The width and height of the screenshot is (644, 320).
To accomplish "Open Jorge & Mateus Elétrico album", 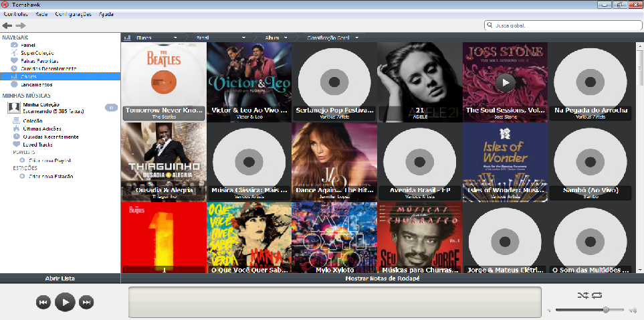I will (x=505, y=238).
